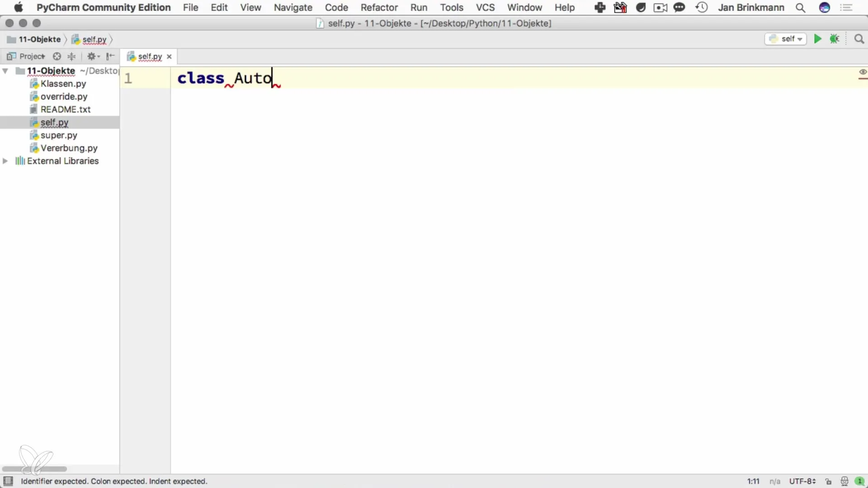The image size is (868, 488).
Task: Click Scroll from Source crosshair icon
Action: pos(57,56)
